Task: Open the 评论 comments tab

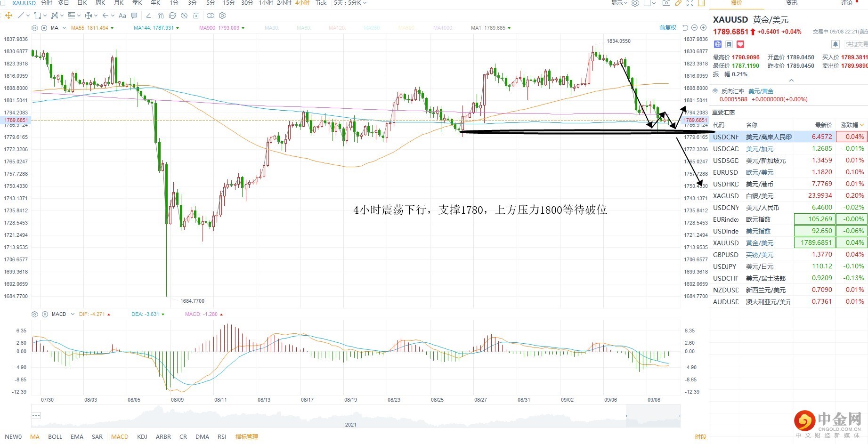Action: click(x=847, y=3)
